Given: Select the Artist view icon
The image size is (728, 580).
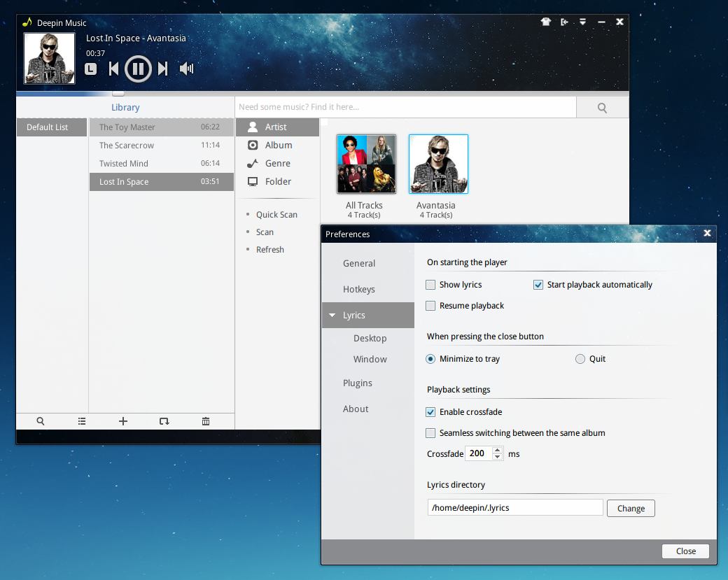Looking at the screenshot, I should [253, 127].
